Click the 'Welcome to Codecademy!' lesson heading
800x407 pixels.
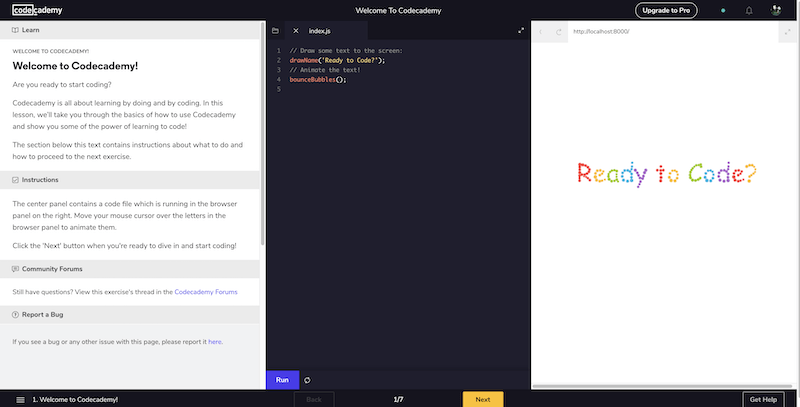75,66
